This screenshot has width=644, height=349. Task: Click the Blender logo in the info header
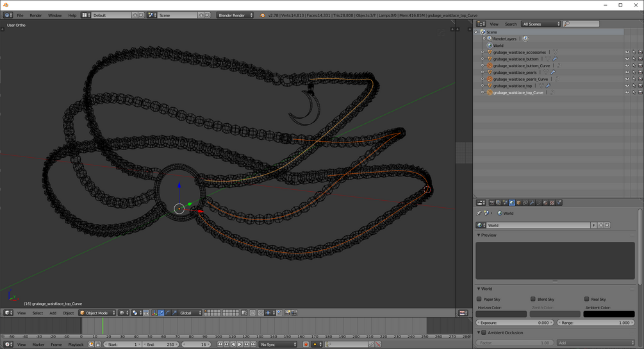pyautogui.click(x=262, y=15)
